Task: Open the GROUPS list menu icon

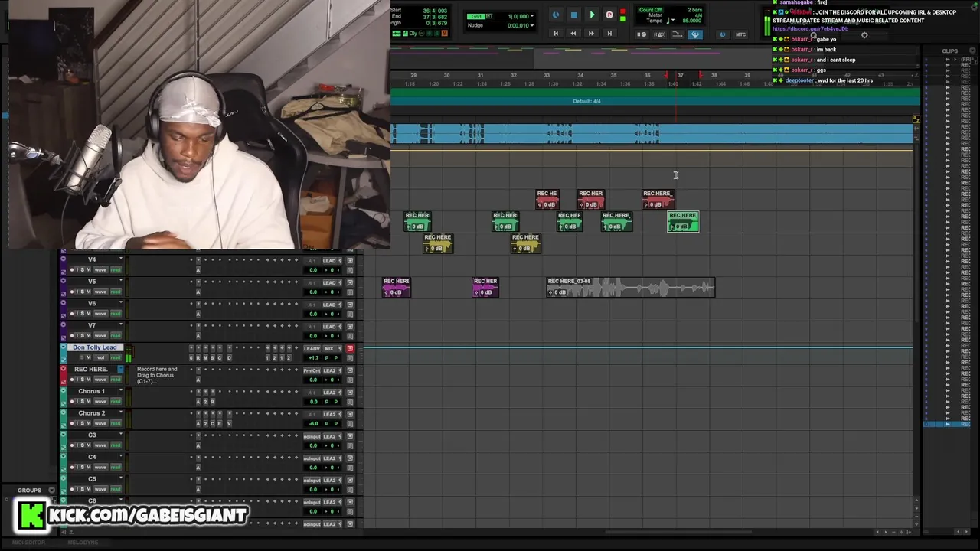Action: [x=52, y=490]
